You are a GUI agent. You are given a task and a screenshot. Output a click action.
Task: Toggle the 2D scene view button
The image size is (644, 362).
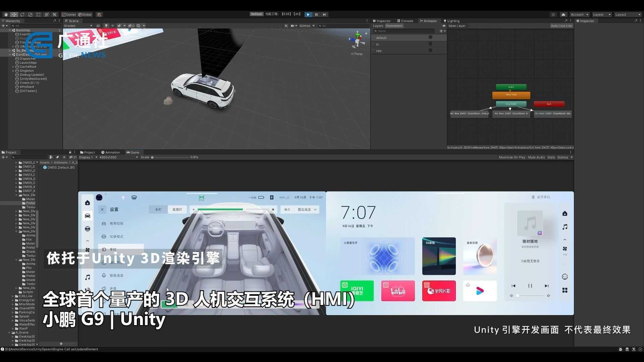[x=98, y=26]
